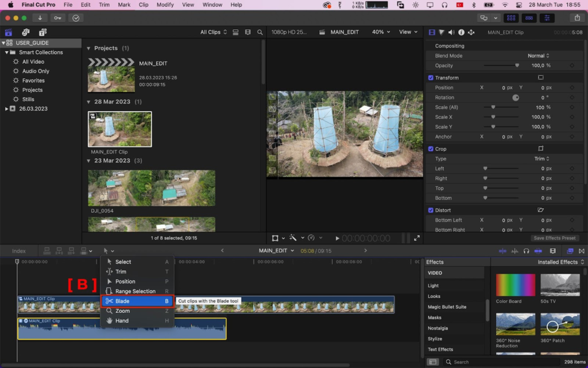Toggle snapping icon in timeline toolbar
Image resolution: width=588 pixels, height=368 pixels.
tap(538, 251)
